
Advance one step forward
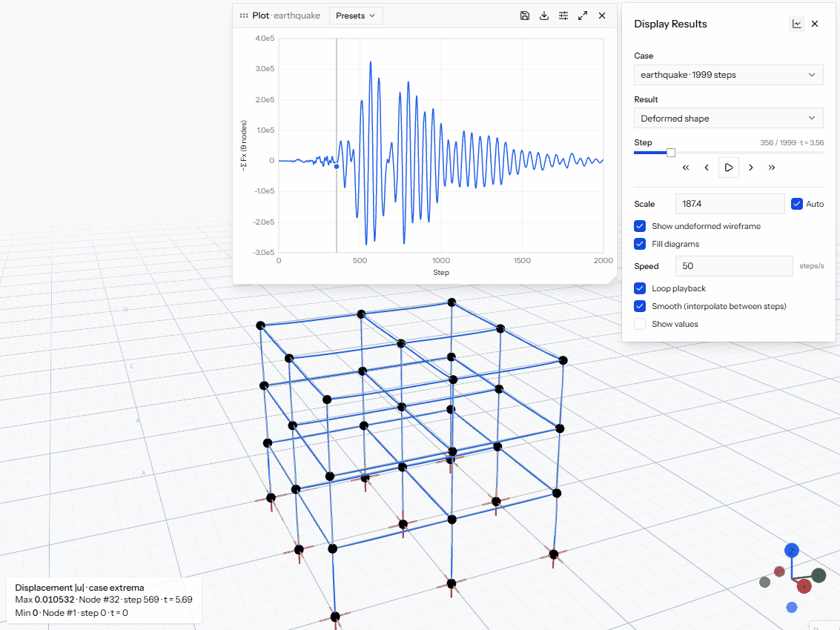tap(751, 168)
